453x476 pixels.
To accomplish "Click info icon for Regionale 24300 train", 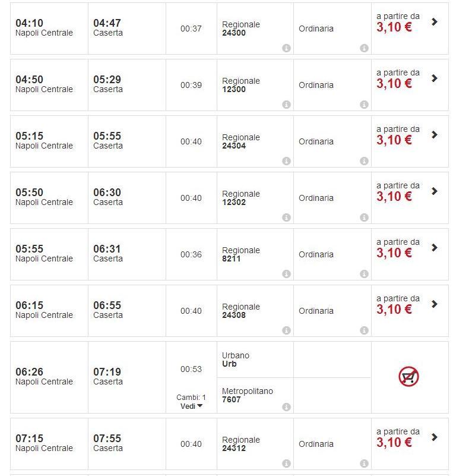I will [286, 48].
